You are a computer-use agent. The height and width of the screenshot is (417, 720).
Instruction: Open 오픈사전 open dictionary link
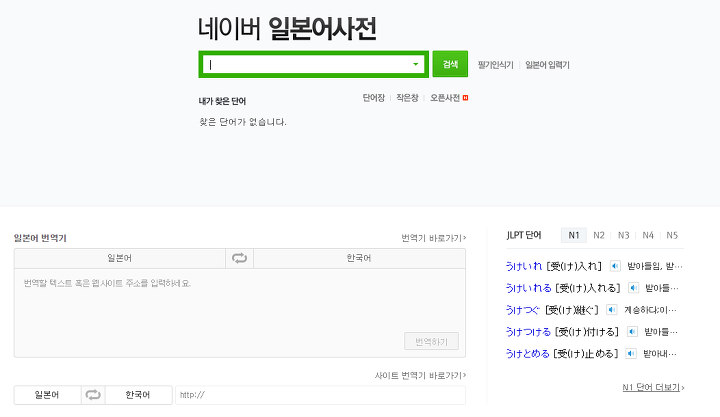[445, 98]
